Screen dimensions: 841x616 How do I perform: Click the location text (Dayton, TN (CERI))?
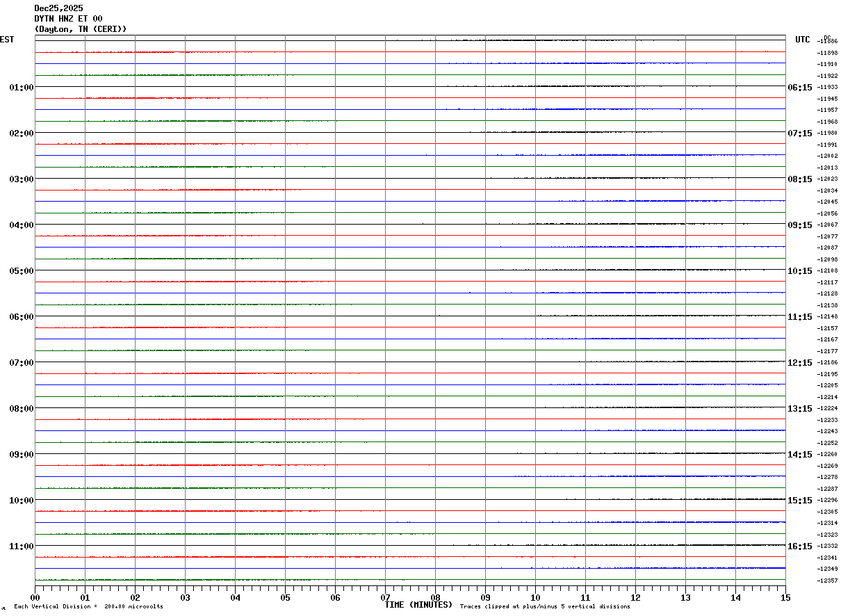coord(81,29)
